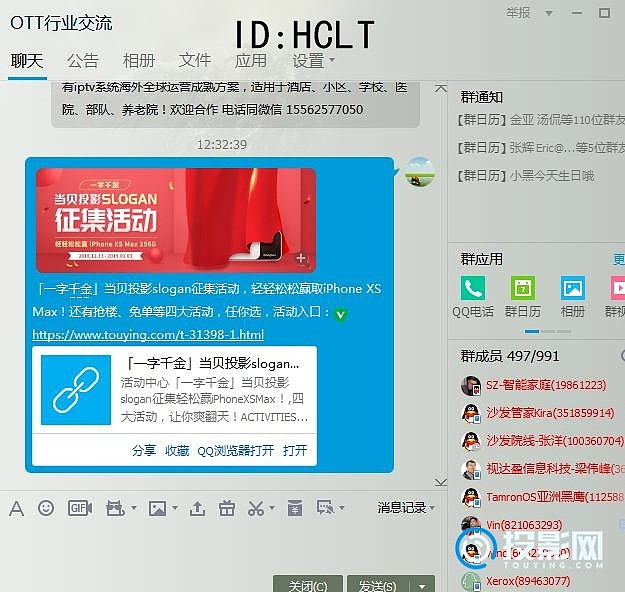Expand the window-shake icon dropdown arrow

click(134, 508)
